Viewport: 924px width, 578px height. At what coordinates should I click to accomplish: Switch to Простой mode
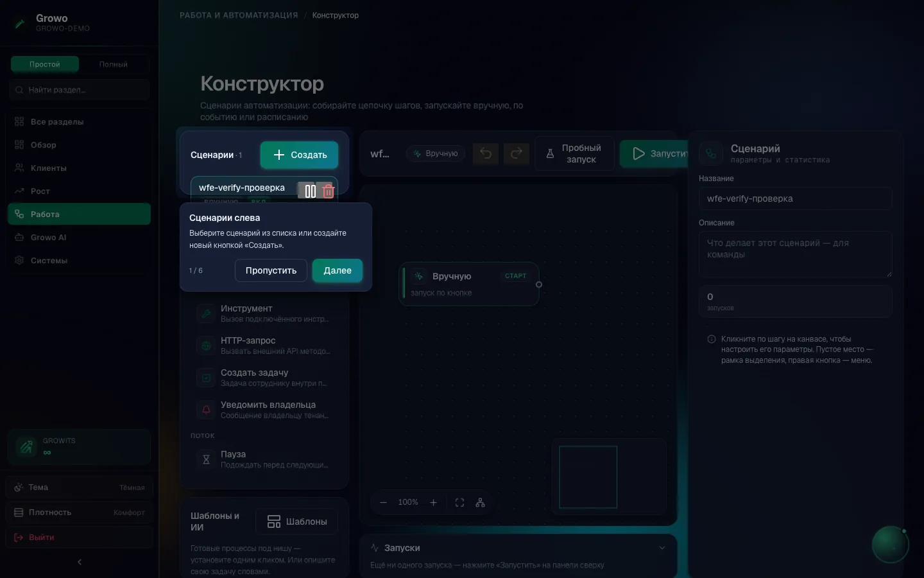pyautogui.click(x=45, y=64)
